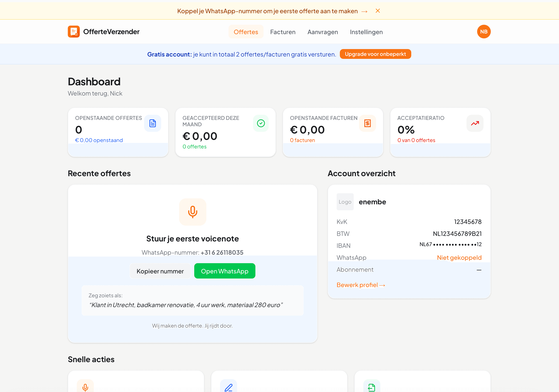
Task: Switch to the Facturen tab
Action: pos(283,32)
